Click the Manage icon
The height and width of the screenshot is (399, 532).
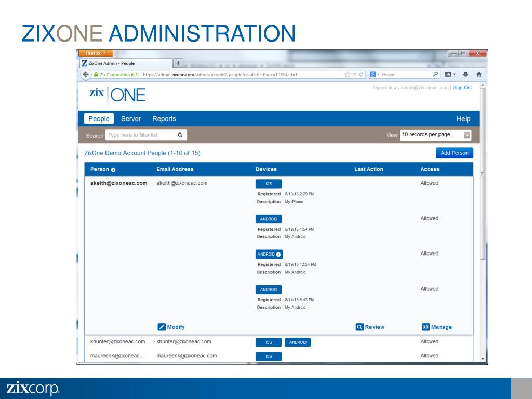tap(426, 327)
